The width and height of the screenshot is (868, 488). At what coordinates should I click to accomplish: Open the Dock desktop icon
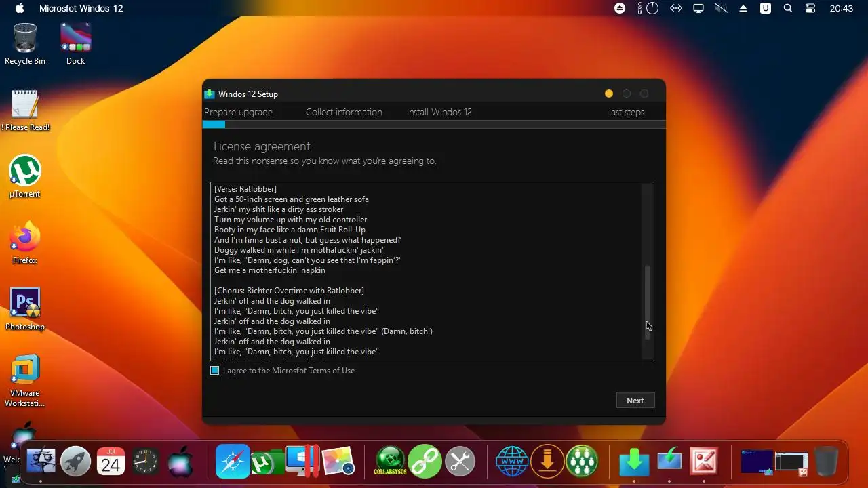75,44
